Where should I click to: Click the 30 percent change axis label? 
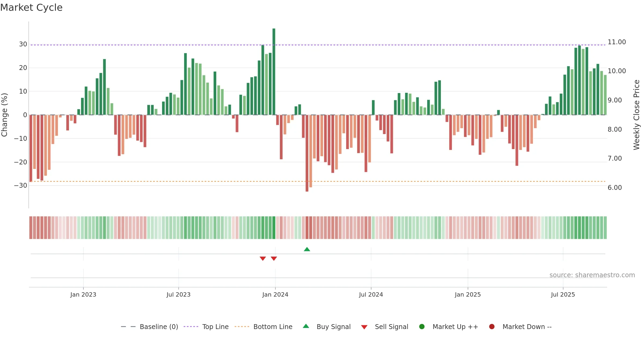23,44
